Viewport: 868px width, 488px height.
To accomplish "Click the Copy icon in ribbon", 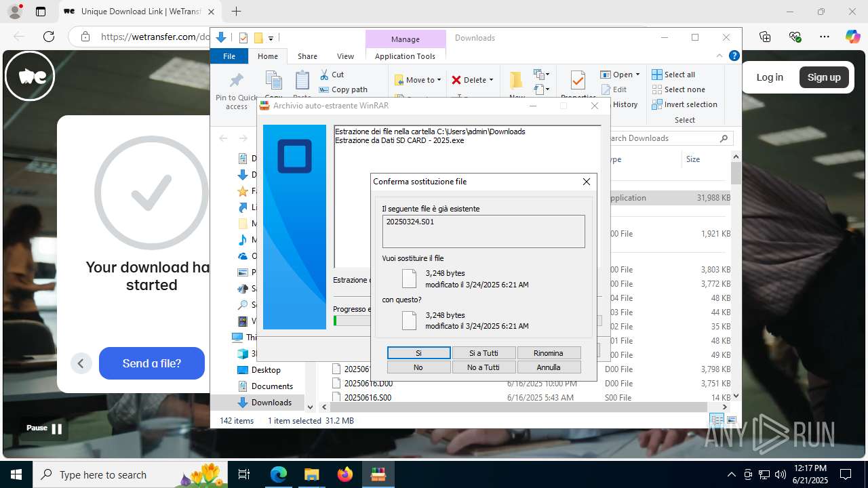I will click(x=274, y=81).
